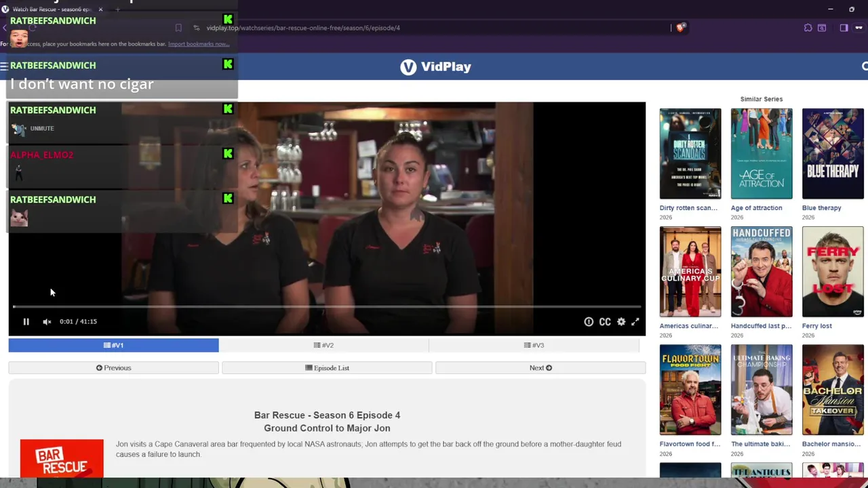Image resolution: width=868 pixels, height=488 pixels.
Task: Click 'Ground Control to Major Jon' title
Action: 327,428
